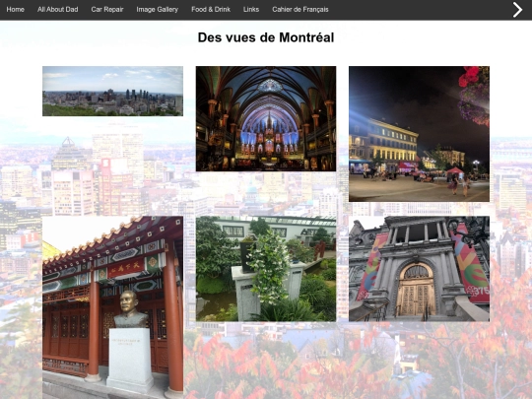
Task: Select Image Gallery in navigation bar
Action: [x=158, y=10]
